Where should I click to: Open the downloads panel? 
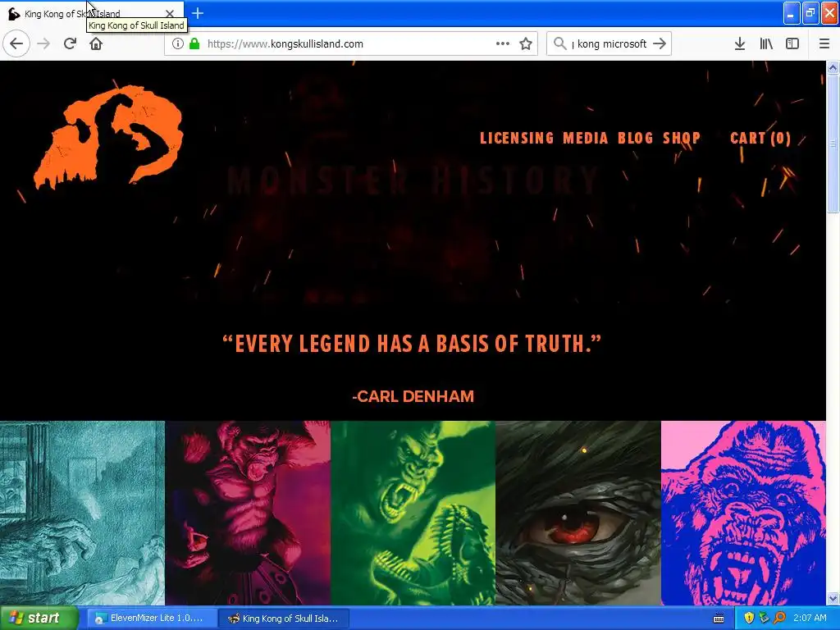coord(740,44)
